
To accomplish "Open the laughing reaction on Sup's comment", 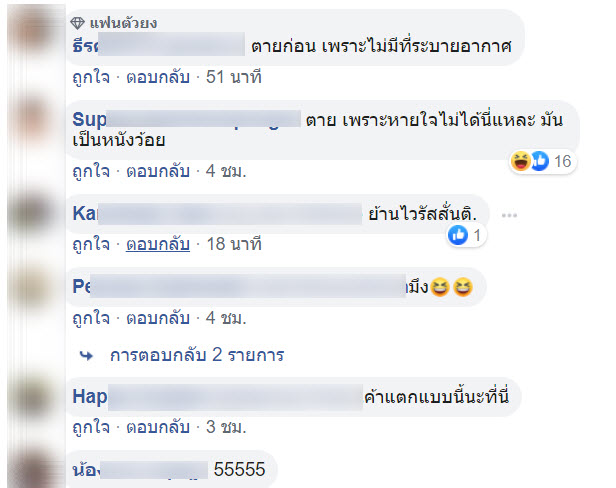I will pyautogui.click(x=521, y=161).
